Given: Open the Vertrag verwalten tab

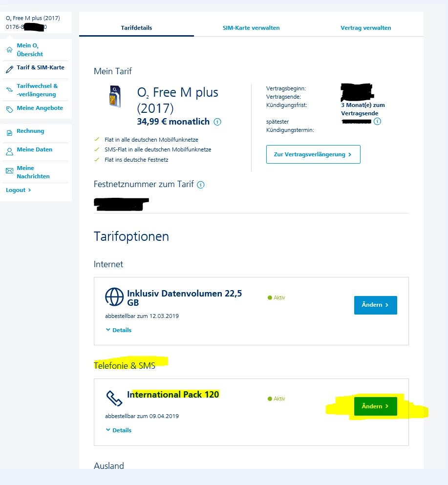Looking at the screenshot, I should click(x=366, y=28).
